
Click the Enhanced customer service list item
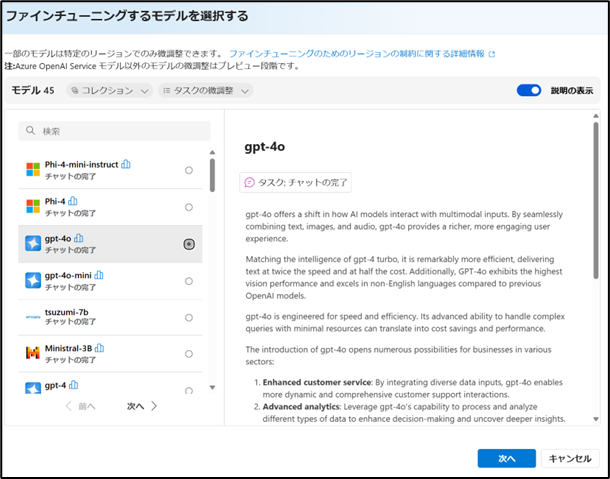coord(408,388)
